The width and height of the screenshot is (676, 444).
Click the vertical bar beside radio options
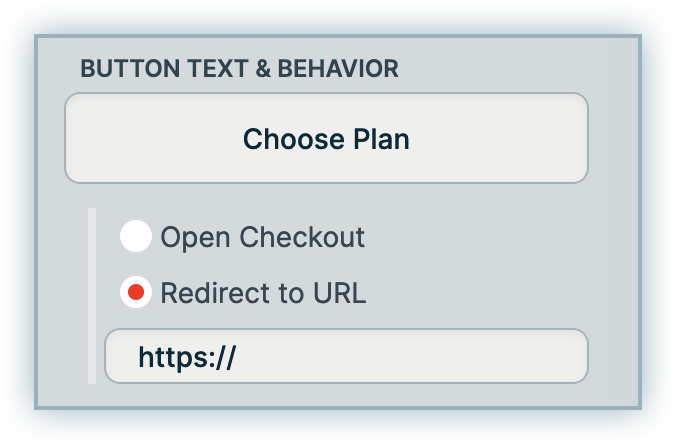[92, 296]
